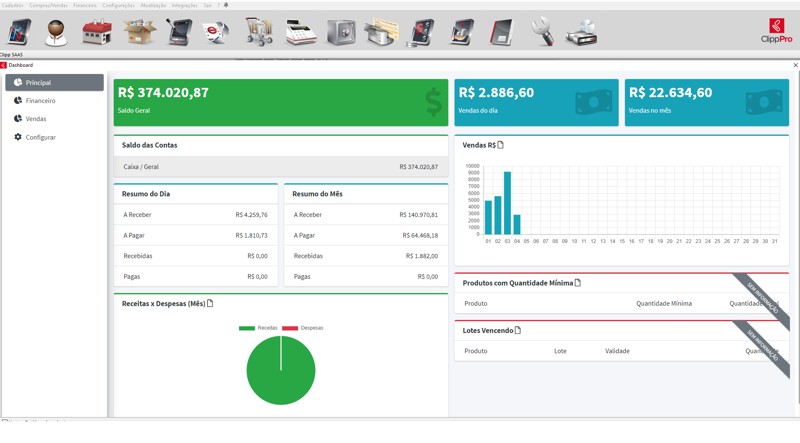Click A Pagar value R$ 64.468,18
This screenshot has width=800, height=443.
420,235
